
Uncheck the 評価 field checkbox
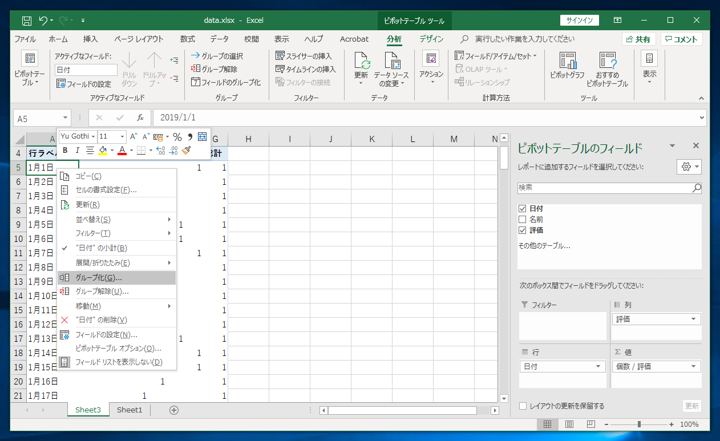tap(522, 230)
